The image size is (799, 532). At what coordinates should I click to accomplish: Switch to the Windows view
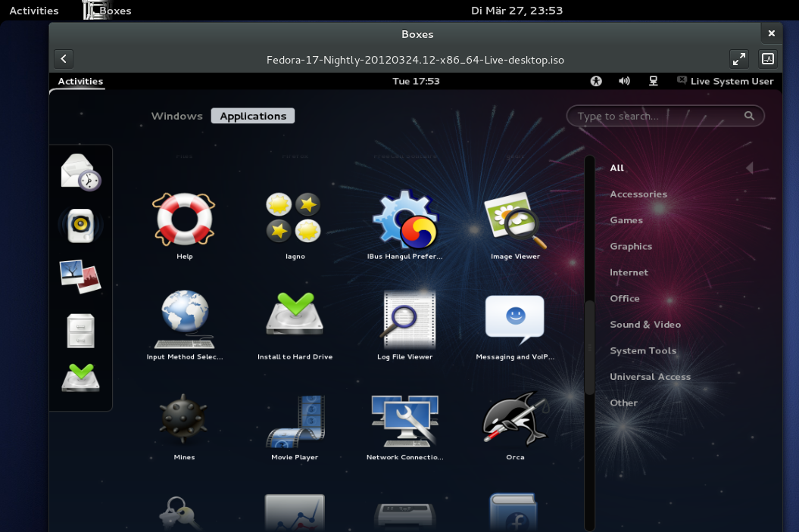[176, 116]
